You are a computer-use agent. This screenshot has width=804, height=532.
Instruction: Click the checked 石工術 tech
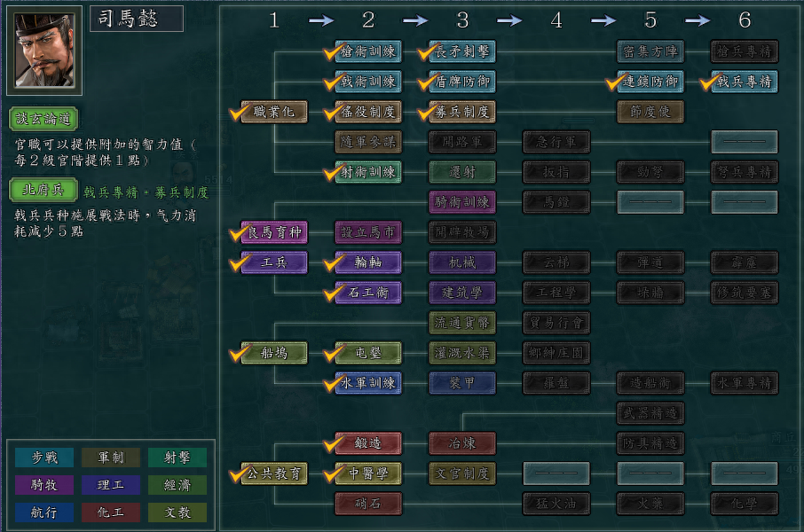coord(368,293)
